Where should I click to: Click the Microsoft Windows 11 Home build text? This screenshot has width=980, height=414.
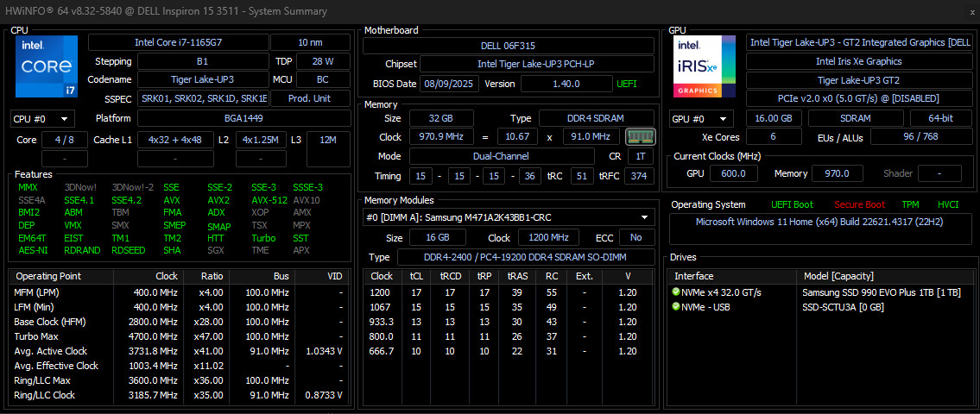tap(821, 223)
